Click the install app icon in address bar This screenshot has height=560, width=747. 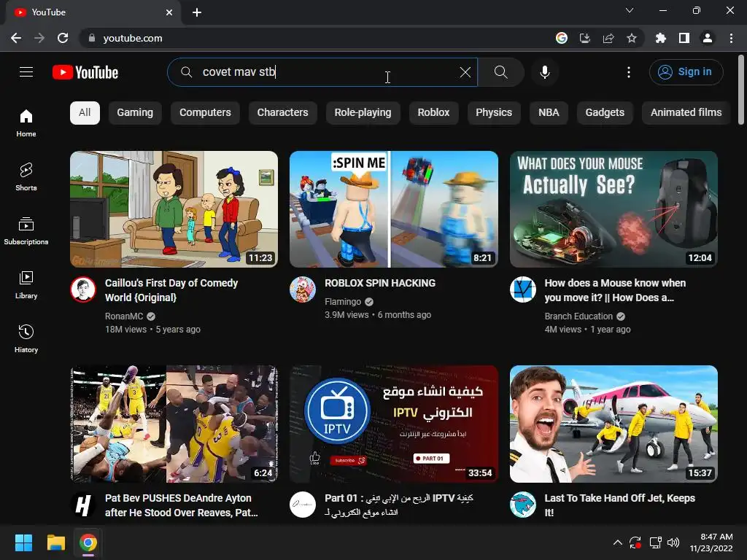point(584,38)
